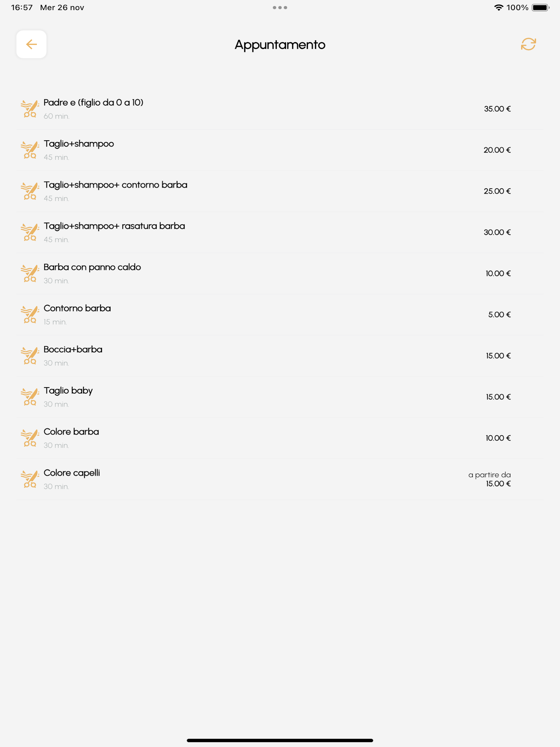This screenshot has width=560, height=747.
Task: Tap the 20.00 € price for Taglio+shampoo
Action: click(497, 150)
